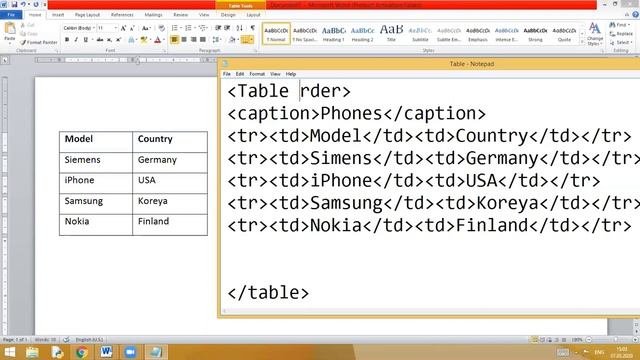This screenshot has height=360, width=640.
Task: Pick the font color swatch
Action: coord(158,40)
